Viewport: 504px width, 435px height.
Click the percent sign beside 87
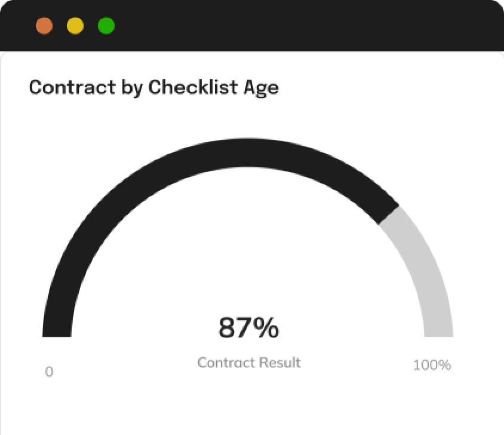(266, 327)
